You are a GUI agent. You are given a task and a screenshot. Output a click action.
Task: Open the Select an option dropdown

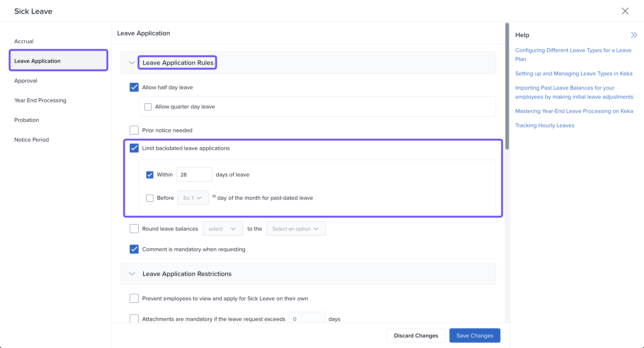click(x=296, y=229)
